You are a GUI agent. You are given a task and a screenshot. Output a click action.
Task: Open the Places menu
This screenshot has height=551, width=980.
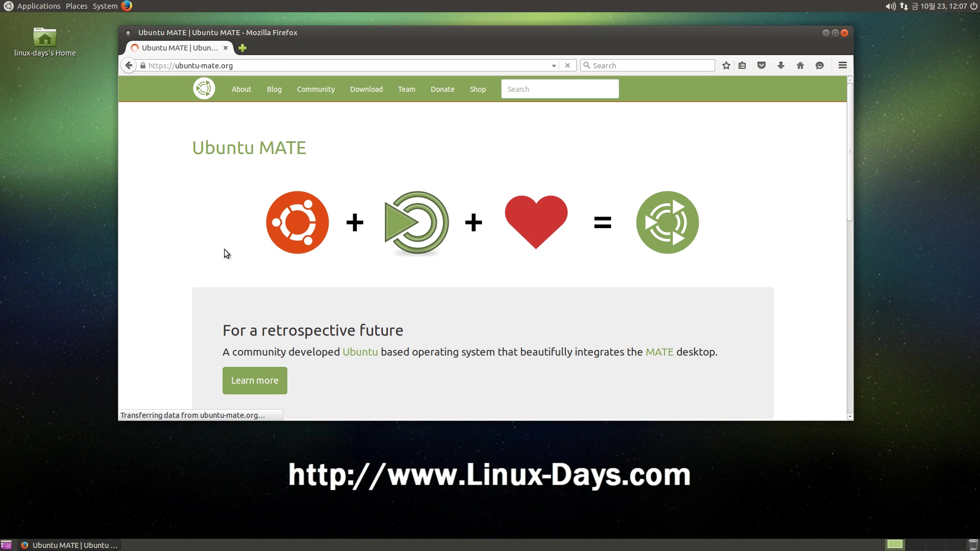point(77,6)
